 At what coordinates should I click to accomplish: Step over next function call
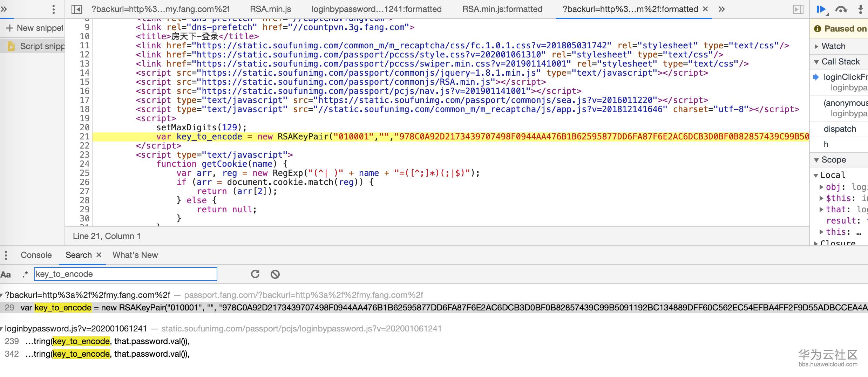[x=842, y=9]
